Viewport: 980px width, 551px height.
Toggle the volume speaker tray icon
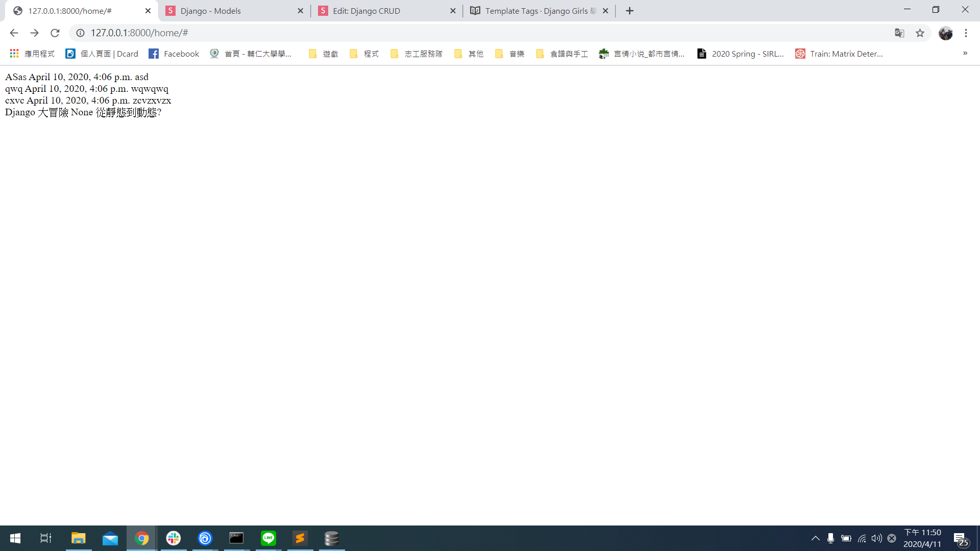[876, 538]
